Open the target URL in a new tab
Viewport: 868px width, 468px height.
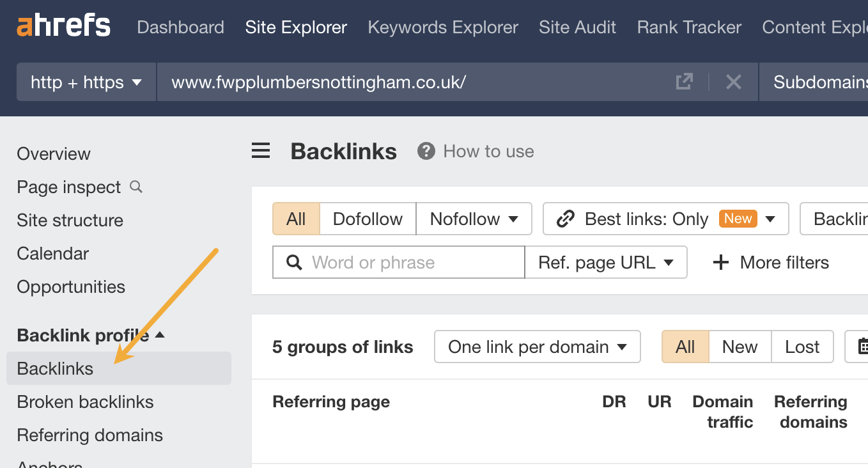pos(684,82)
